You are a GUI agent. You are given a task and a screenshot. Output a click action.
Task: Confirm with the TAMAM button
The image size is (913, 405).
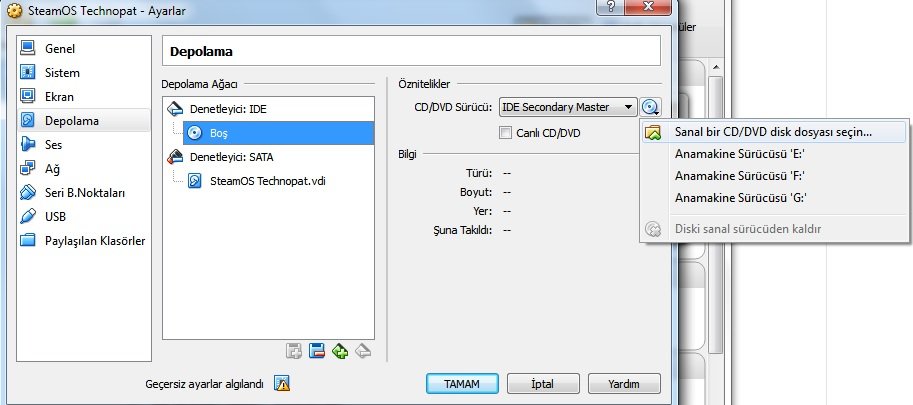point(462,384)
